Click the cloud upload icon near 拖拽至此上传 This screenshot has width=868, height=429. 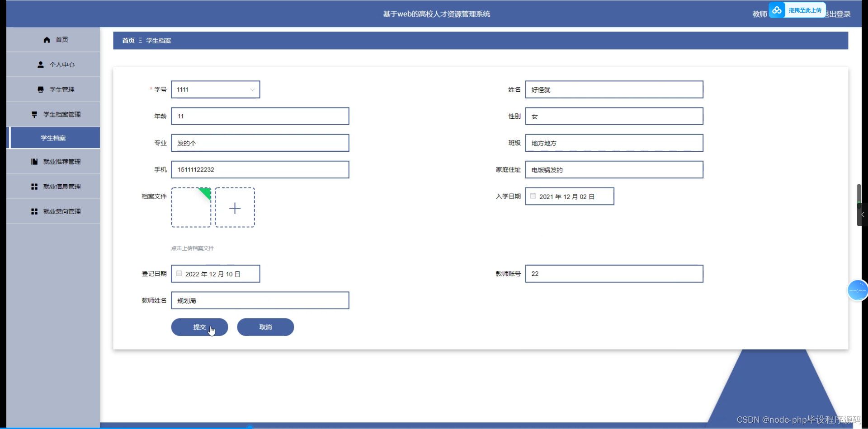777,10
